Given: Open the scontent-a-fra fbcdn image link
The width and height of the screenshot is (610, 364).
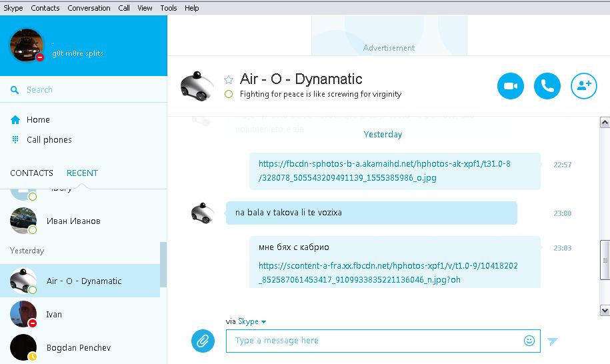Looking at the screenshot, I should (388, 273).
